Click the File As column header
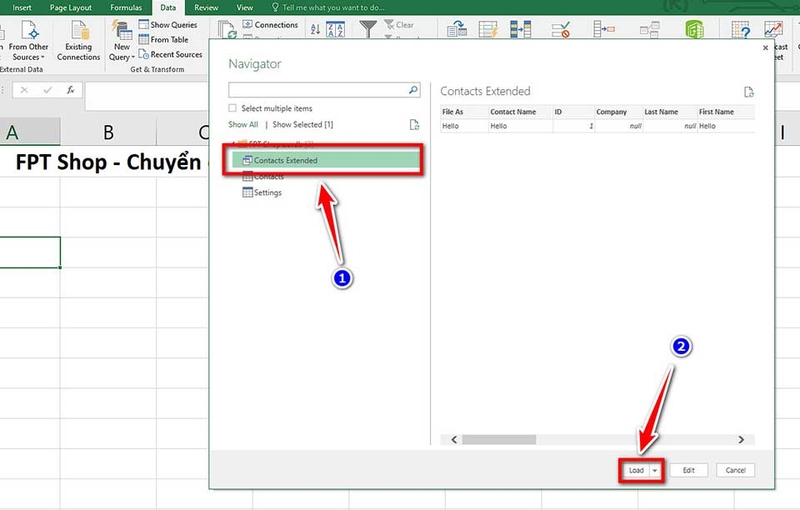 coord(464,112)
